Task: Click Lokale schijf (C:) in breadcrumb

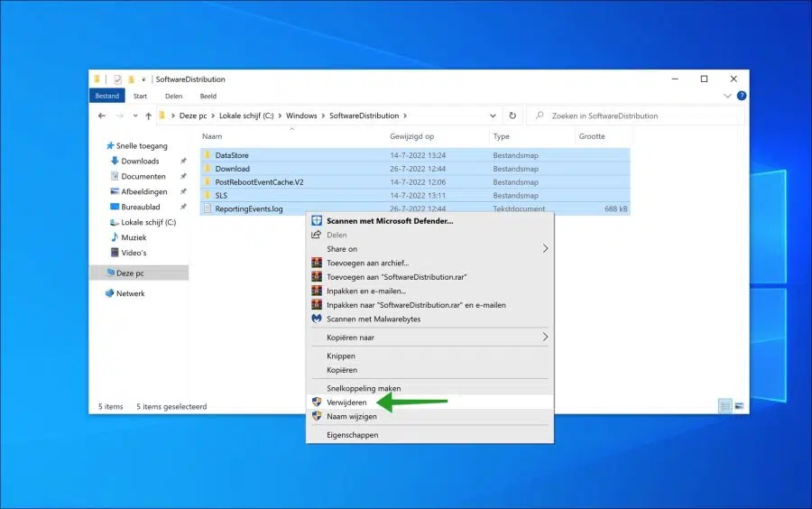Action: pyautogui.click(x=246, y=116)
